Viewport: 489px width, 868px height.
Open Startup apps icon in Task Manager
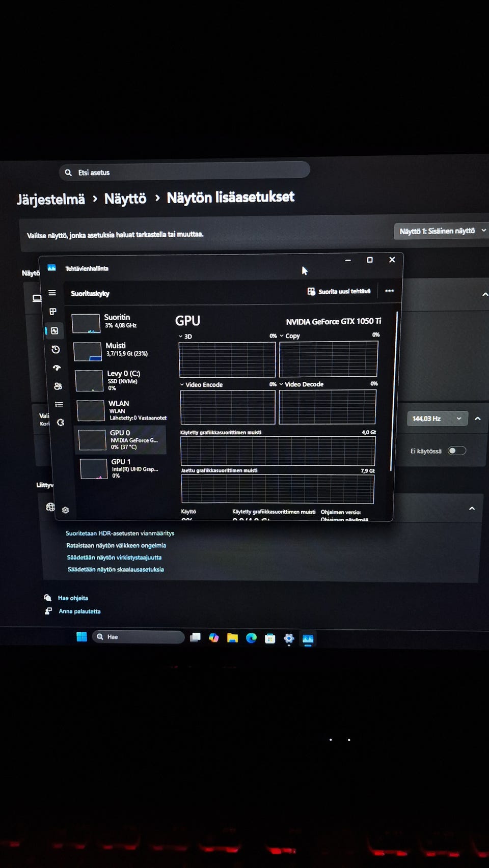point(57,368)
